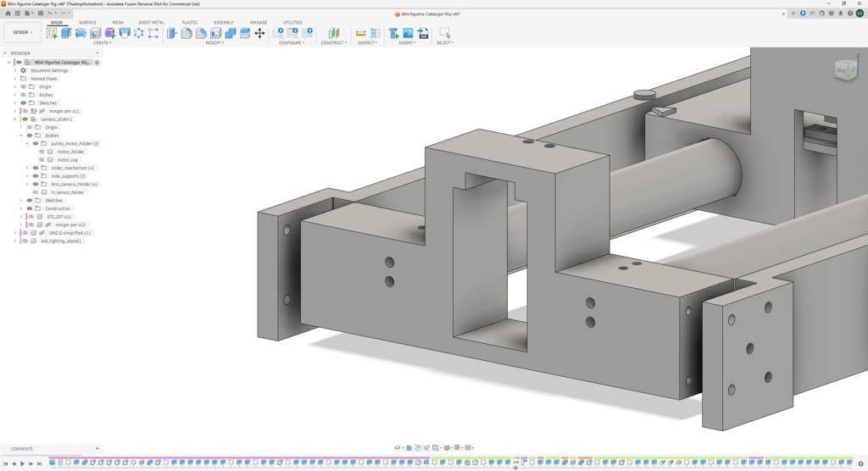Hide the side_supports (2) group
The height and width of the screenshot is (471, 868).
tap(36, 176)
